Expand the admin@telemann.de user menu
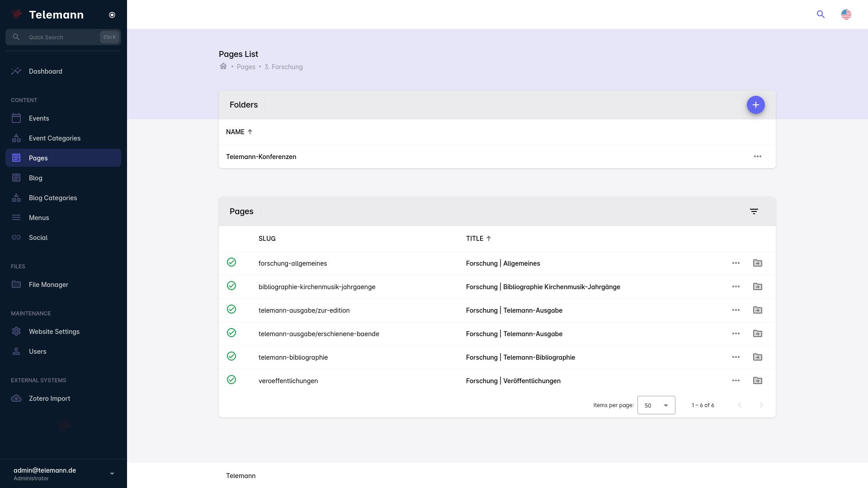Viewport: 868px width, 488px height. 112,474
